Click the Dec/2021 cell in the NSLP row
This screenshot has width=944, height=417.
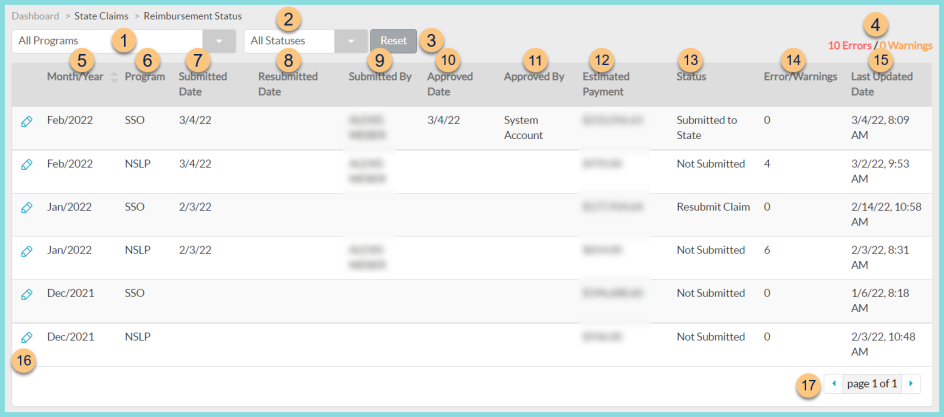[x=70, y=337]
